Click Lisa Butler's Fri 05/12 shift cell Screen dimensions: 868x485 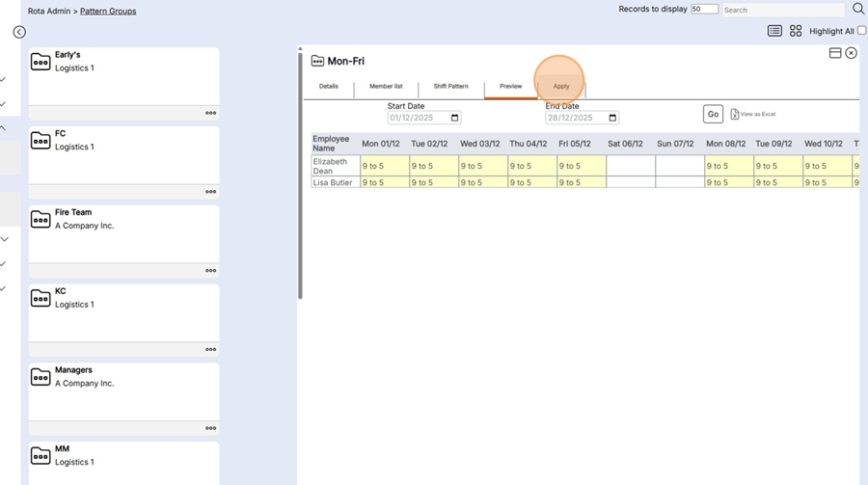click(x=582, y=182)
